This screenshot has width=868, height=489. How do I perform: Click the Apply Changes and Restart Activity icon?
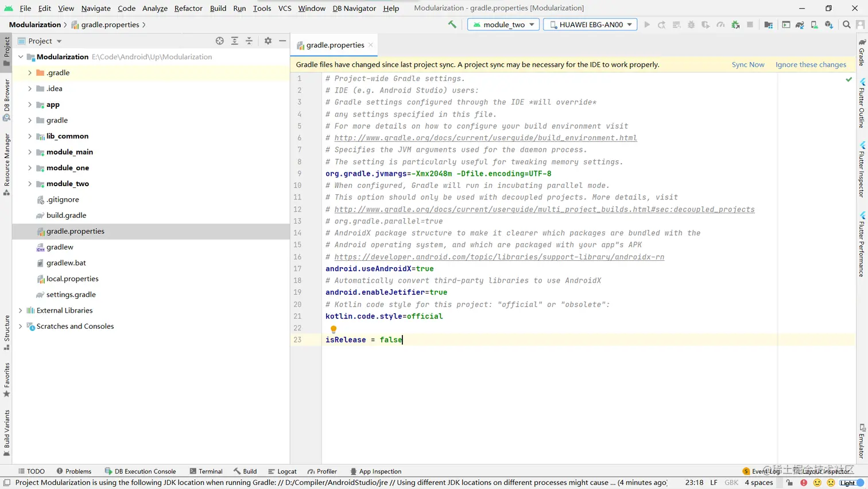click(x=662, y=25)
